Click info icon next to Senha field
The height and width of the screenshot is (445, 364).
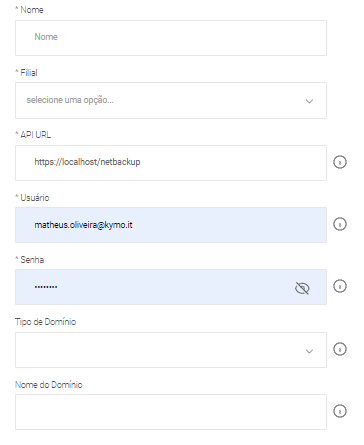pyautogui.click(x=340, y=286)
